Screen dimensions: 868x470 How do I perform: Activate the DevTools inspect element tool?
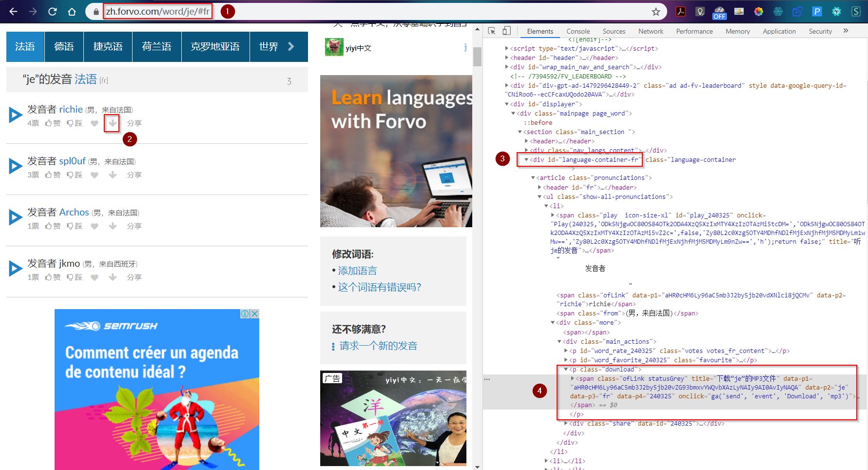(x=492, y=31)
